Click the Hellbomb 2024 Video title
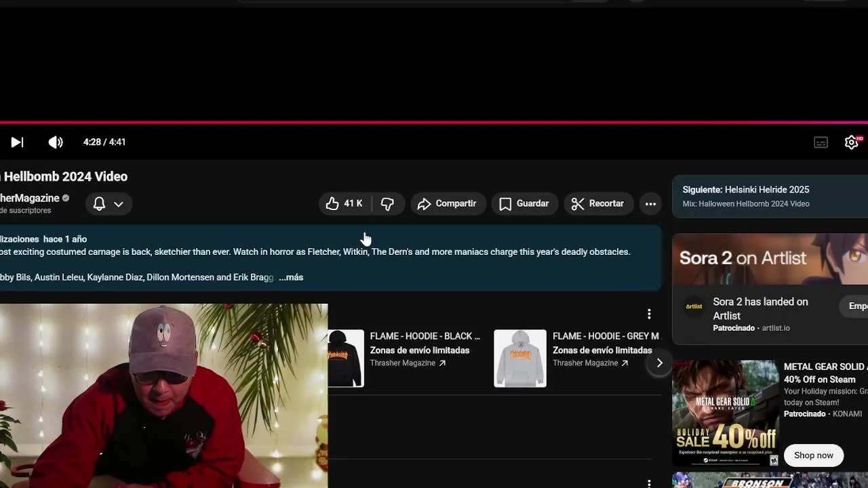The image size is (868, 488). (66, 176)
